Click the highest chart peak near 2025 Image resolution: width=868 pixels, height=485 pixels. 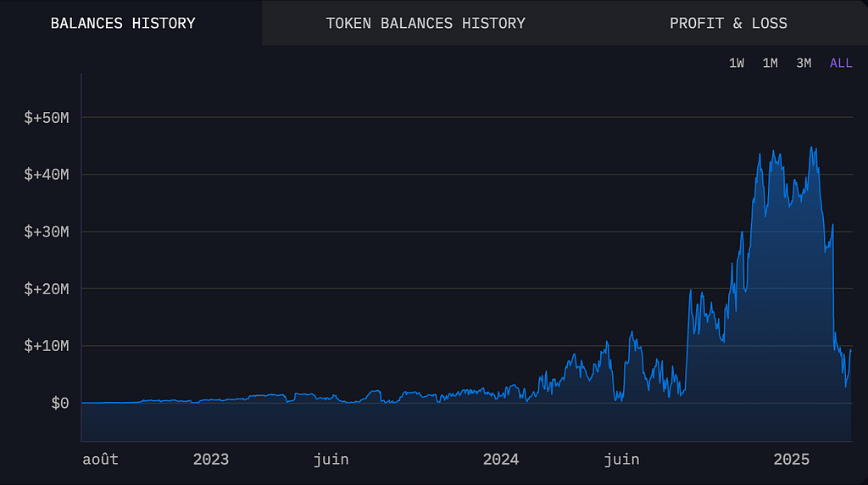click(x=811, y=148)
